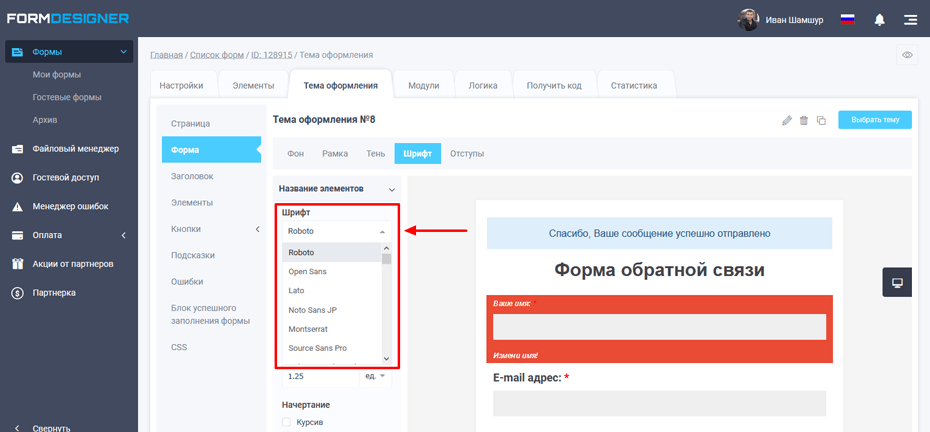
Task: Enable the Курсив checkbox
Action: (287, 423)
